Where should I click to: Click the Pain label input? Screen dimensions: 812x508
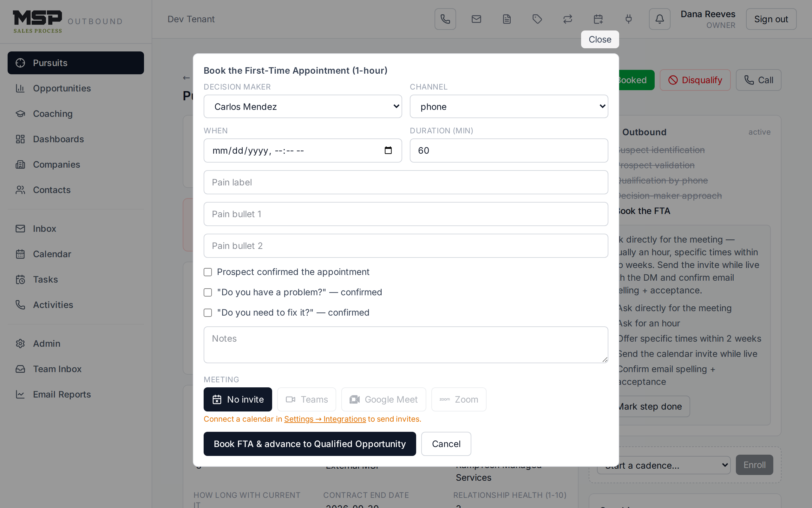point(406,182)
